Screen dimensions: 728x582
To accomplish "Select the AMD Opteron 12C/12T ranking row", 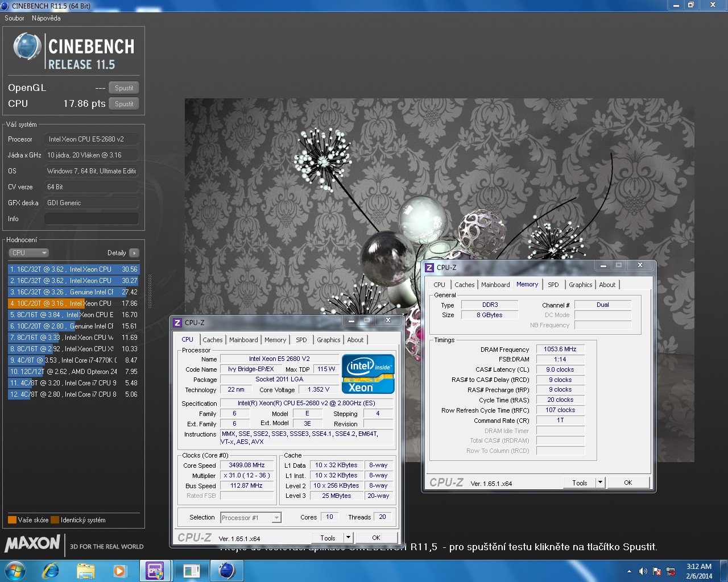I will 73,372.
